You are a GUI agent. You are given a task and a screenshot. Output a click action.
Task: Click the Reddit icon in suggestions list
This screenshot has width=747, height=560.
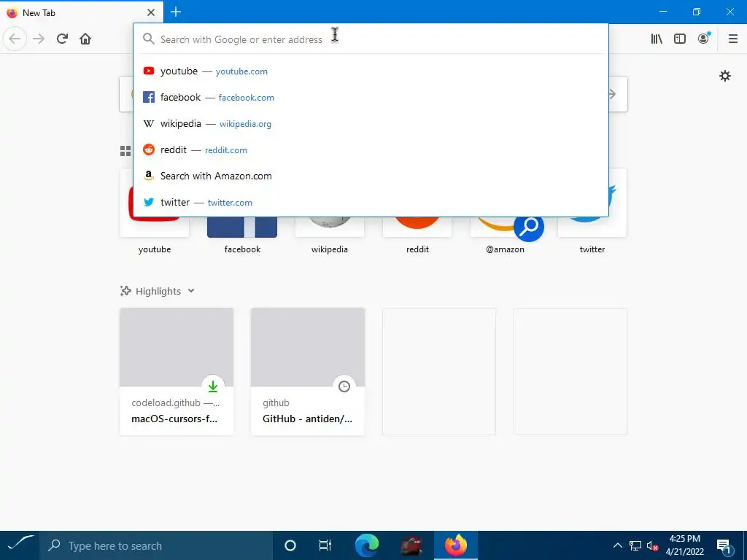[x=149, y=149]
